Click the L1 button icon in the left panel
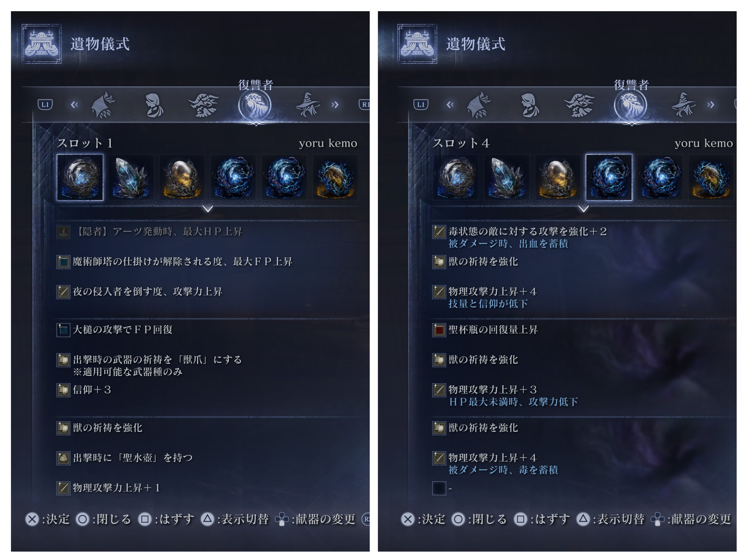Image resolution: width=746 pixels, height=560 pixels. point(45,105)
